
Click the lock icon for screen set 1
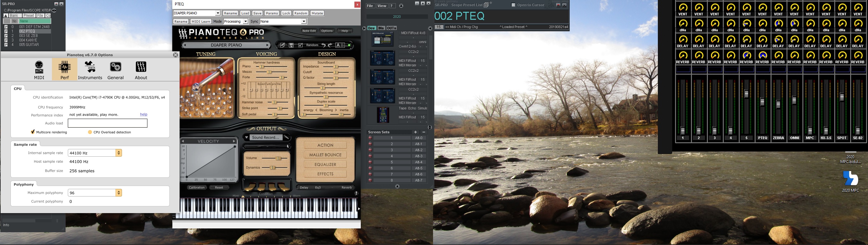(370, 138)
